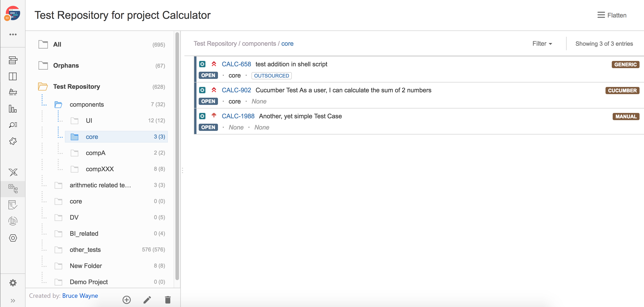644x307 pixels.
Task: Open the components puzzle icon in sidebar
Action: (13, 141)
